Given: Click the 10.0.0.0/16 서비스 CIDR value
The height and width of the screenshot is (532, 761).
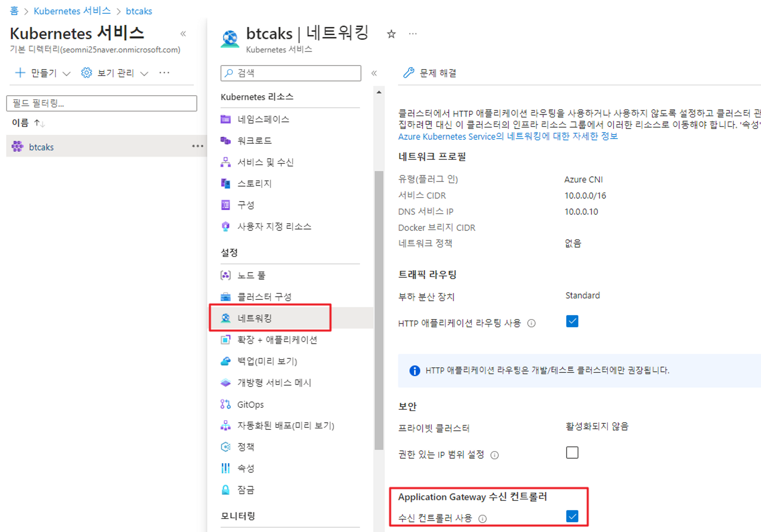Looking at the screenshot, I should tap(585, 195).
